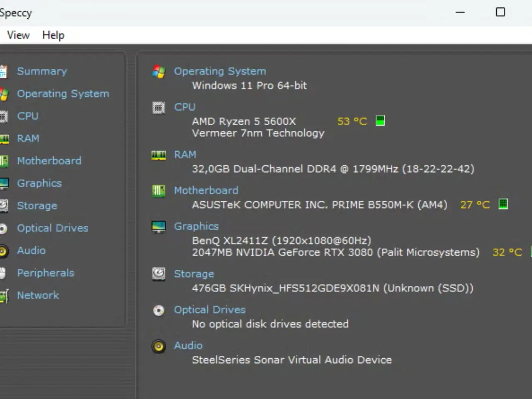Click the CPU chip icon in summary panel

(158, 108)
